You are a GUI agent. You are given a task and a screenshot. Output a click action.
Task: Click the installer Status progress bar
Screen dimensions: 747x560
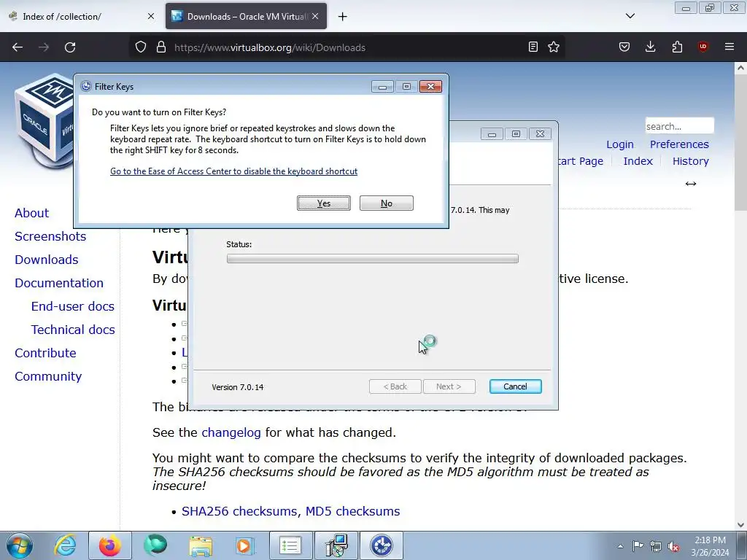click(x=373, y=259)
